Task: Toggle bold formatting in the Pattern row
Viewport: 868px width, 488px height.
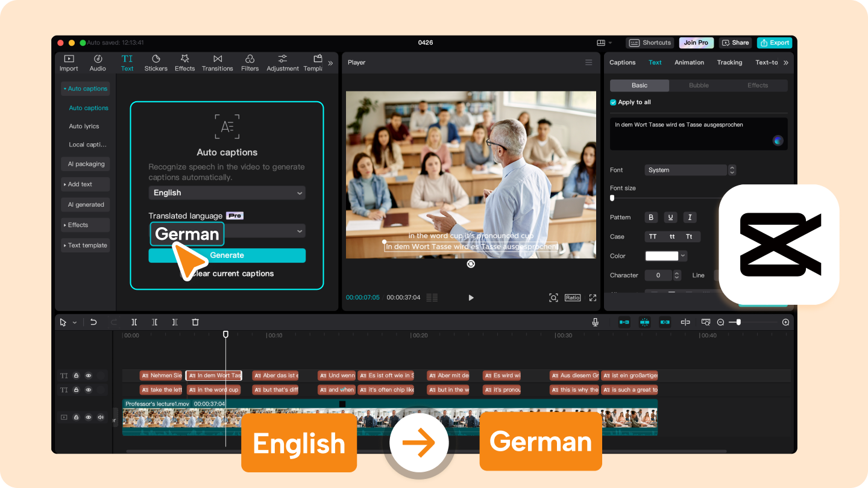Action: point(651,217)
